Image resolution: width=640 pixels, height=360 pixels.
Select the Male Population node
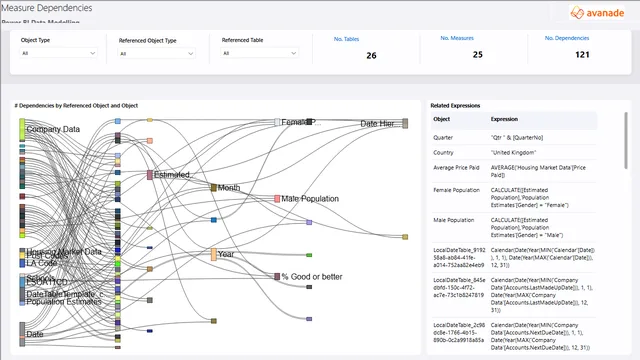click(277, 199)
